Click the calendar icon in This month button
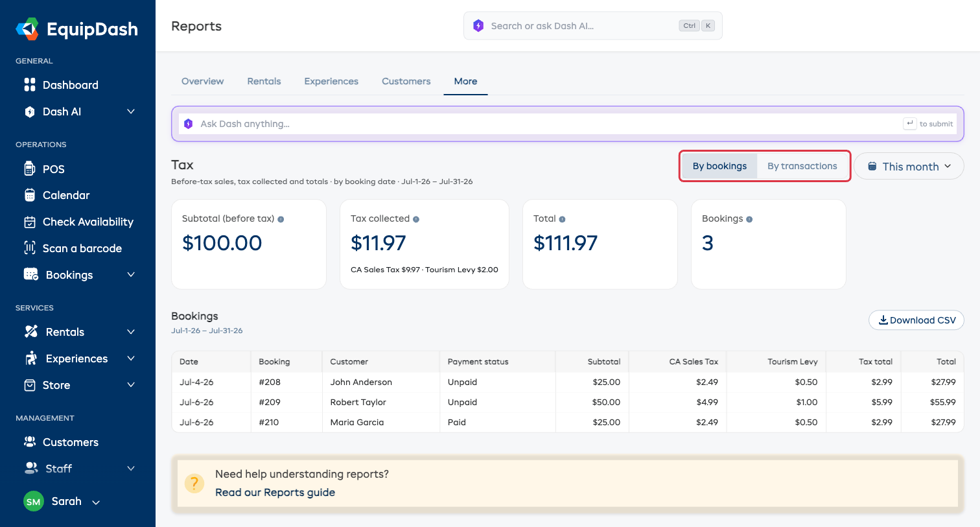 click(x=872, y=166)
